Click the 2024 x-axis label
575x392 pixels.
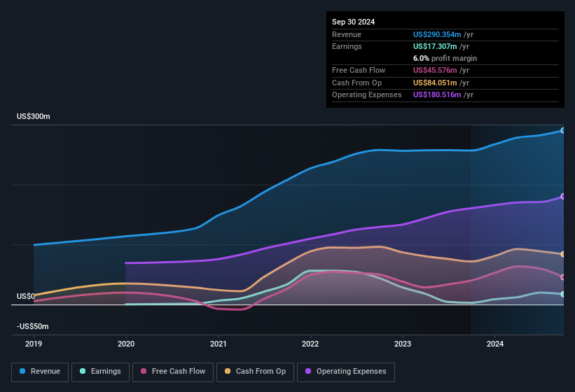[x=495, y=344]
